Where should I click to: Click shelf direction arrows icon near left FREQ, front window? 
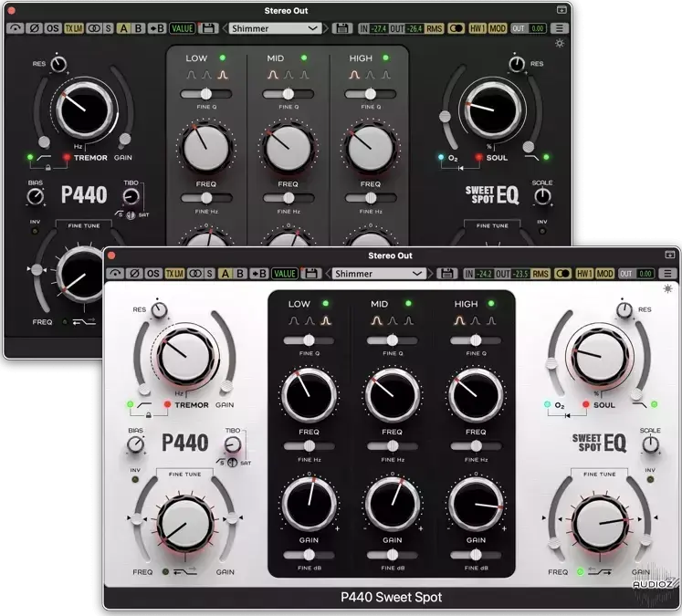tap(184, 571)
